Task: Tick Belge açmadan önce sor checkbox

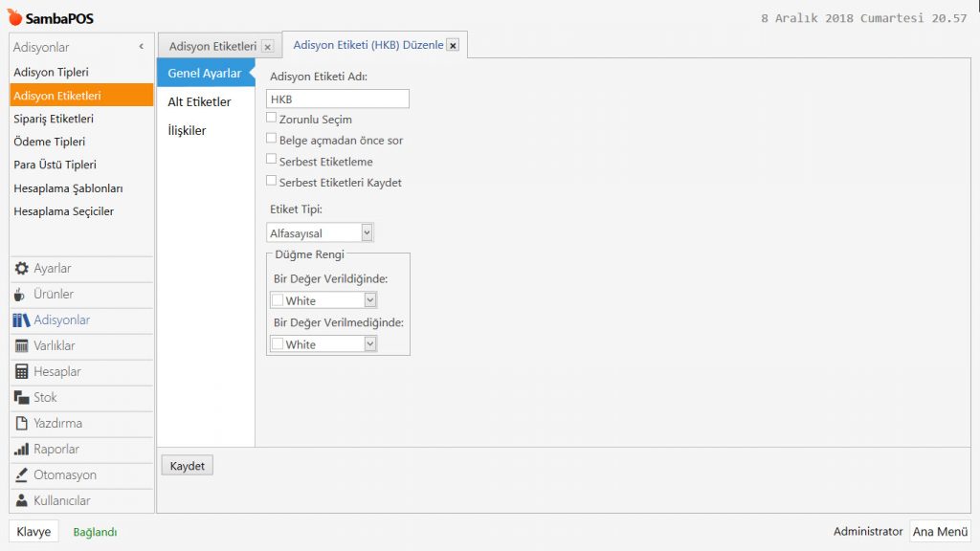Action: pos(272,139)
